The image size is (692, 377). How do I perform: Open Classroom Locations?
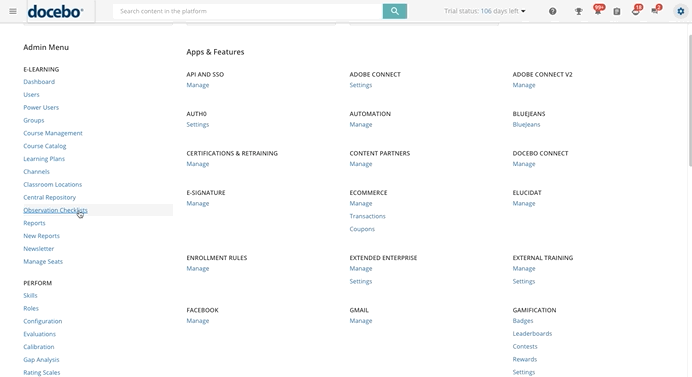tap(53, 184)
